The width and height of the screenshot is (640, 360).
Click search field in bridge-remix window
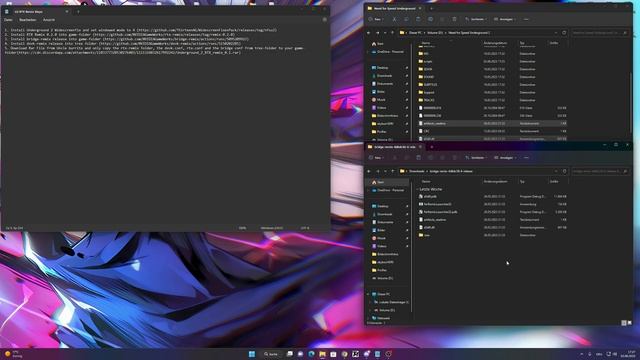point(600,171)
